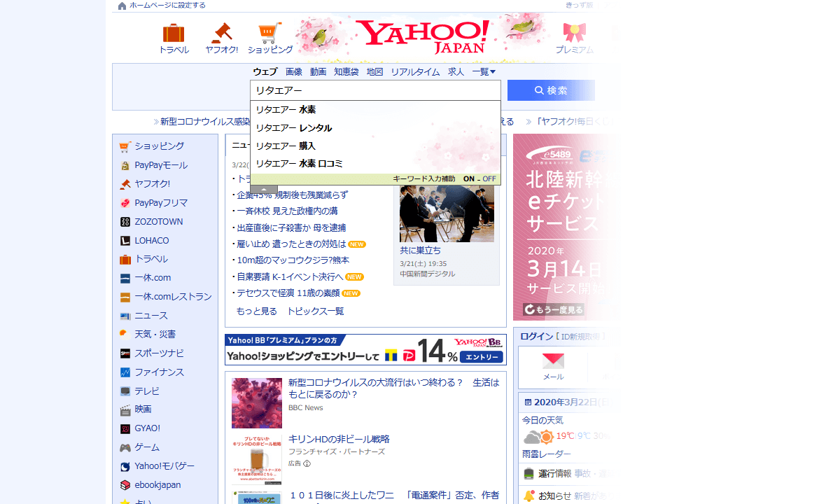The image size is (840, 504).
Task: Open the トラベル suitcase icon in header
Action: pyautogui.click(x=173, y=33)
